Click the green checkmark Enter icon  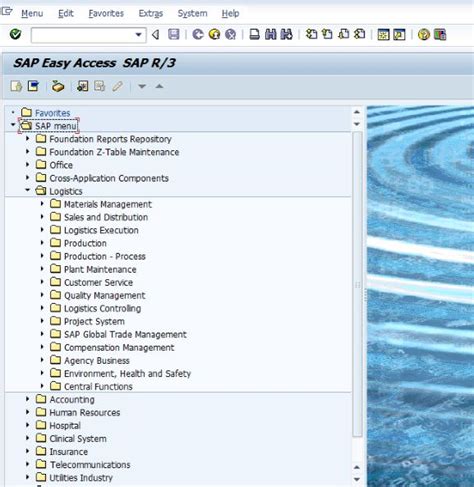coord(15,34)
